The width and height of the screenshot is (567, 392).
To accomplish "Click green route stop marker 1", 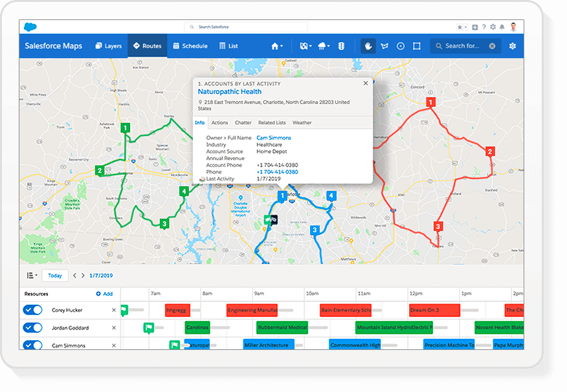I will click(x=125, y=128).
